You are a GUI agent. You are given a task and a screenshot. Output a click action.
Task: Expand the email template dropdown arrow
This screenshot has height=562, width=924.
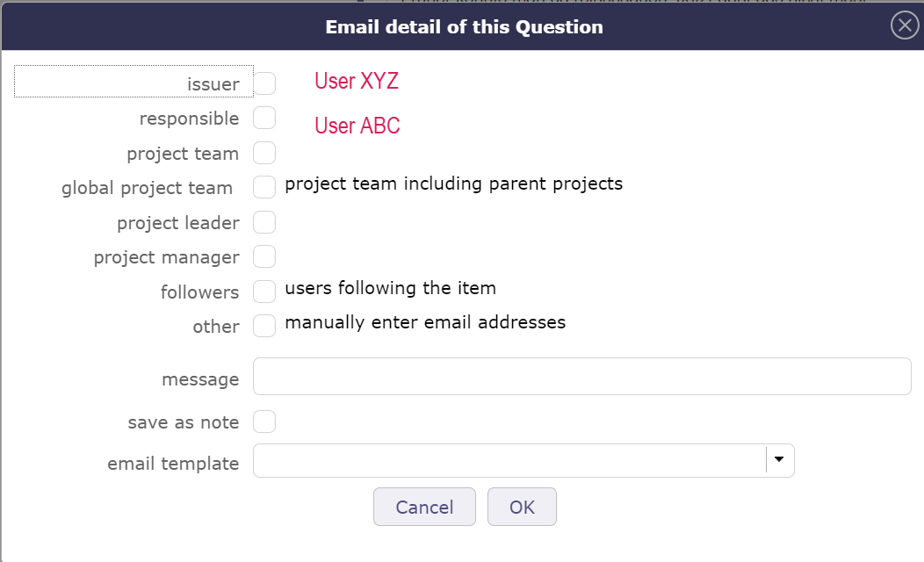780,460
